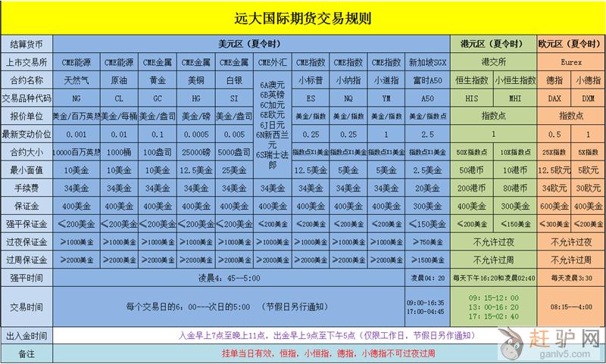606x364 pixels.
Task: Click the Eurex exchange cell
Action: click(x=570, y=62)
